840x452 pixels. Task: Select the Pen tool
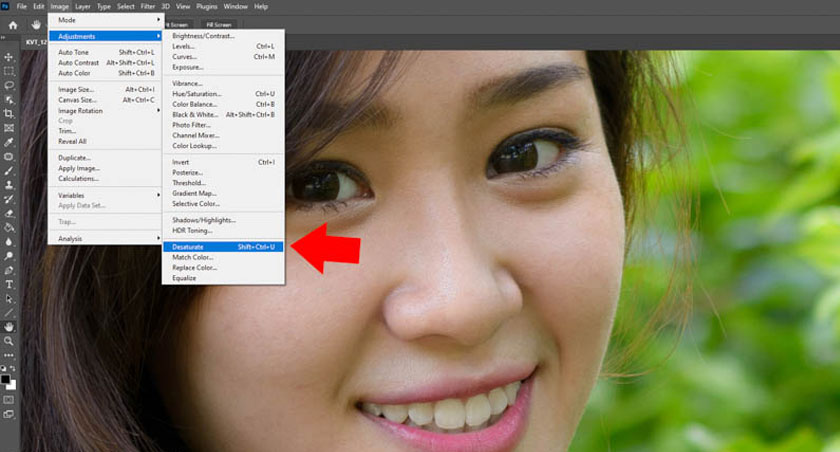point(9,270)
